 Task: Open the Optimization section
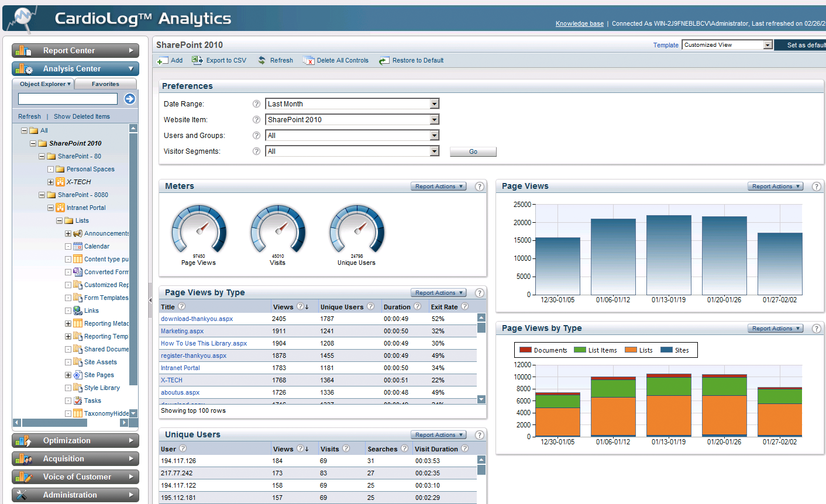(x=75, y=440)
